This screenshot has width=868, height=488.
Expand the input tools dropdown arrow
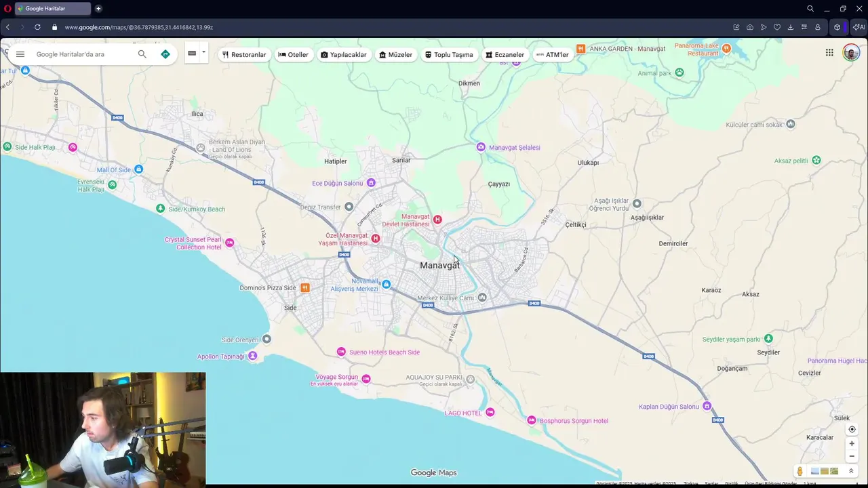[203, 52]
